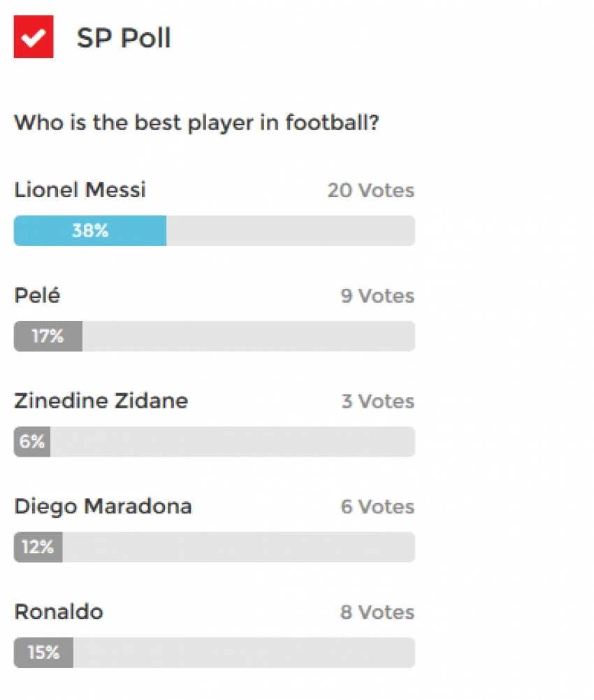Click the red checkmark poll icon
The width and height of the screenshot is (594, 700).
[34, 36]
